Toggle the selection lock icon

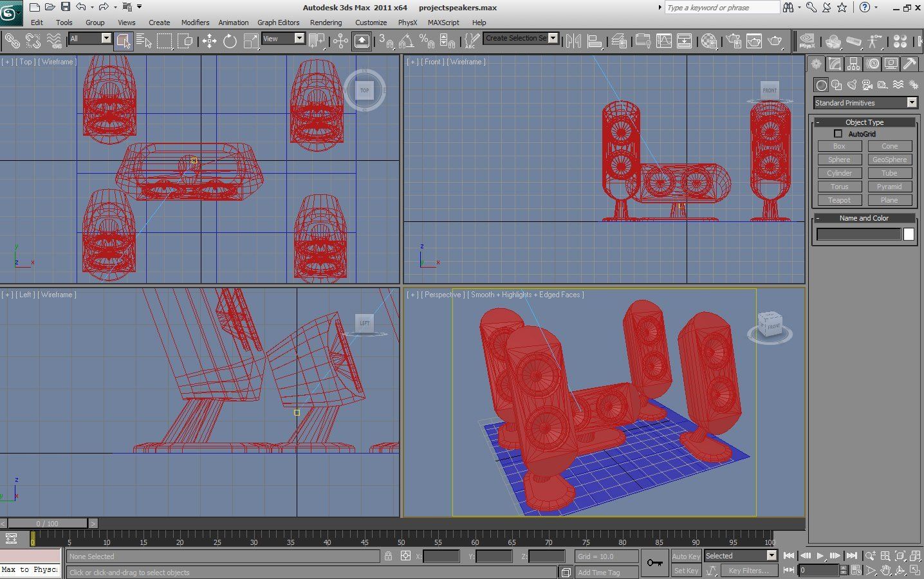[x=388, y=556]
